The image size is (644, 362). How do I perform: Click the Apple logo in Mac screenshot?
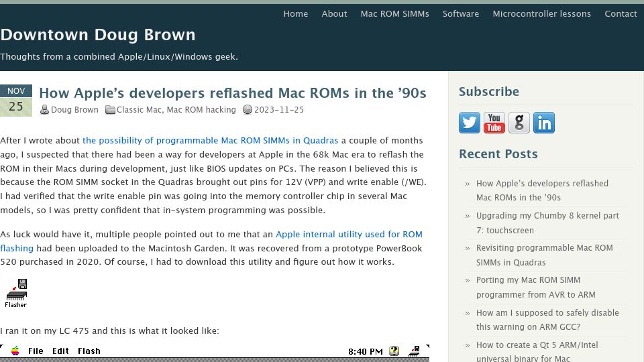tap(15, 351)
